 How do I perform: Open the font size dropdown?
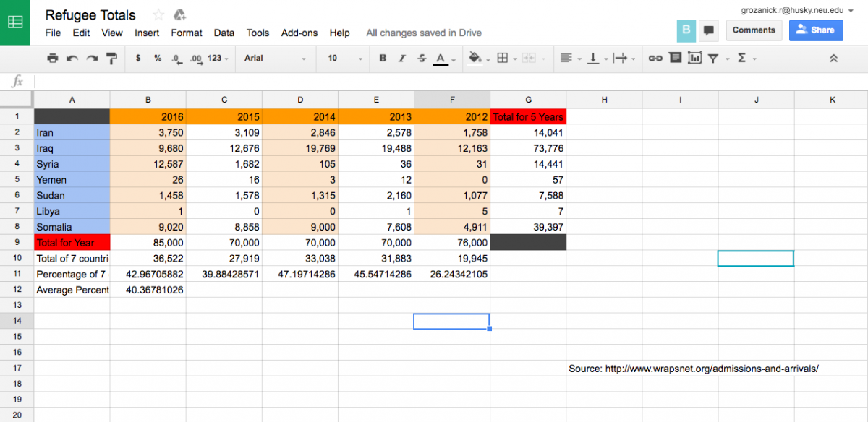[x=341, y=59]
